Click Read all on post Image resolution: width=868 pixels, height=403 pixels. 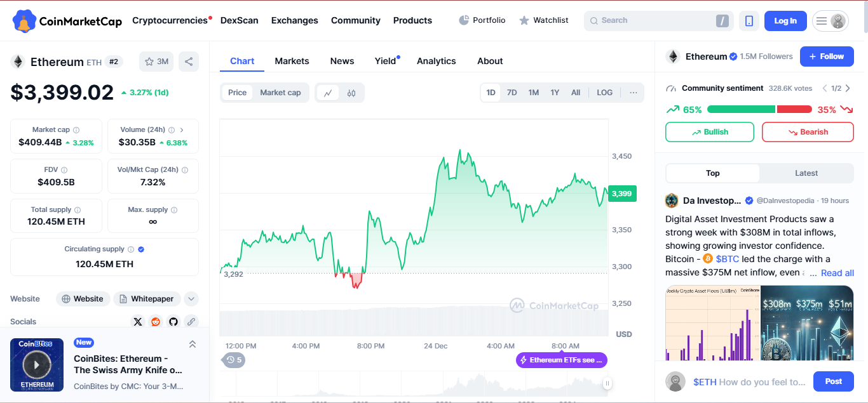point(837,273)
